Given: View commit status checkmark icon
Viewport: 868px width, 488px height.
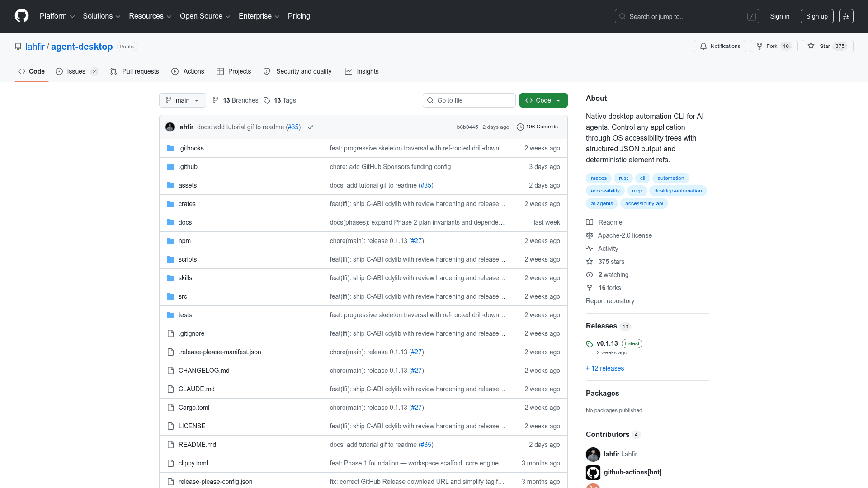Looking at the screenshot, I should tap(311, 127).
